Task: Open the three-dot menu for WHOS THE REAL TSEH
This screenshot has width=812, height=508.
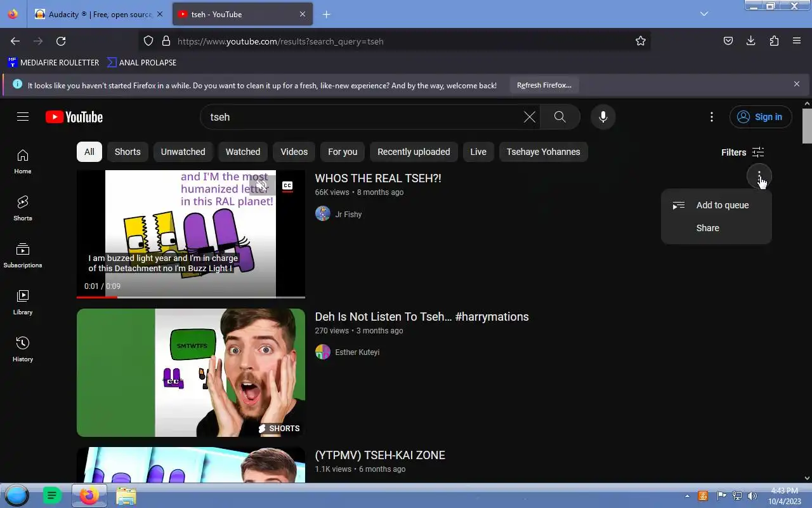Action: 759,176
